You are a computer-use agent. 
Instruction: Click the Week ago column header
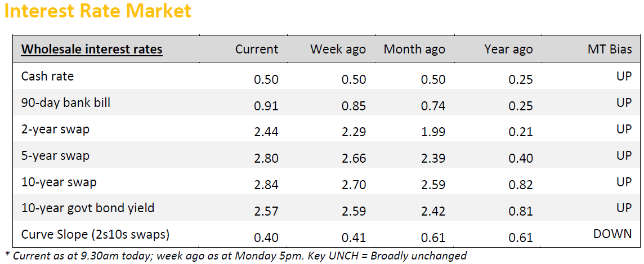pyautogui.click(x=338, y=50)
